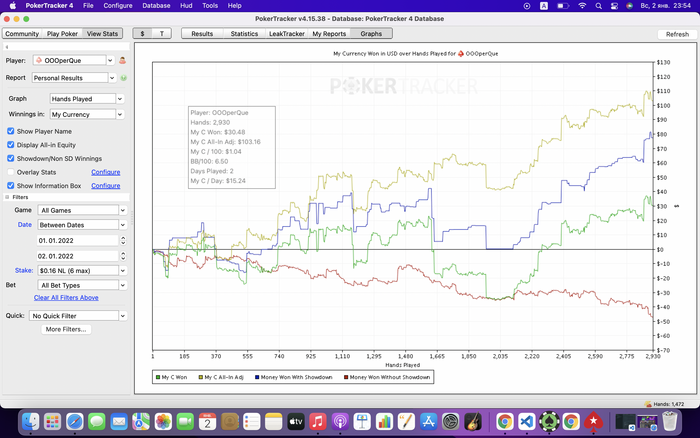
Task: Open PokerStars red spade icon in Dock
Action: (x=593, y=421)
